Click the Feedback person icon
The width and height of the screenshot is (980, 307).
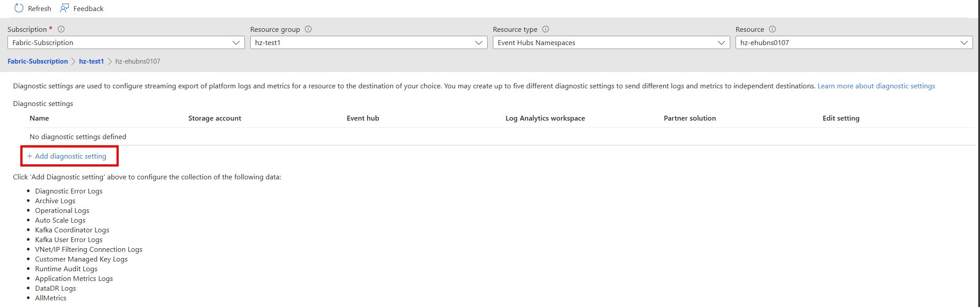[x=64, y=8]
